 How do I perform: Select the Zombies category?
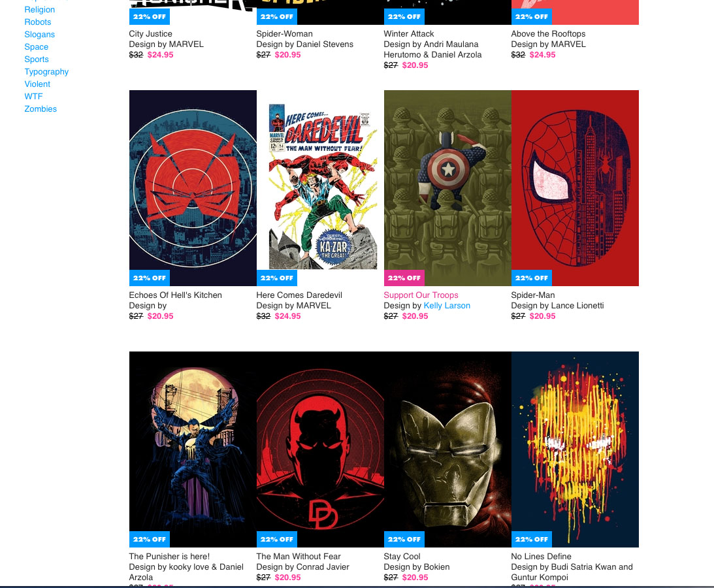tap(41, 109)
